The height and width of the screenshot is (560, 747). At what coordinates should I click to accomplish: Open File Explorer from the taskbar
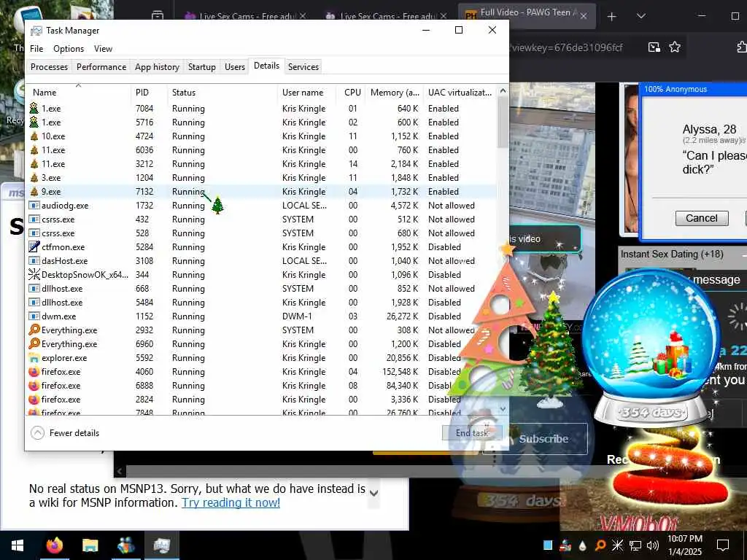[90, 545]
